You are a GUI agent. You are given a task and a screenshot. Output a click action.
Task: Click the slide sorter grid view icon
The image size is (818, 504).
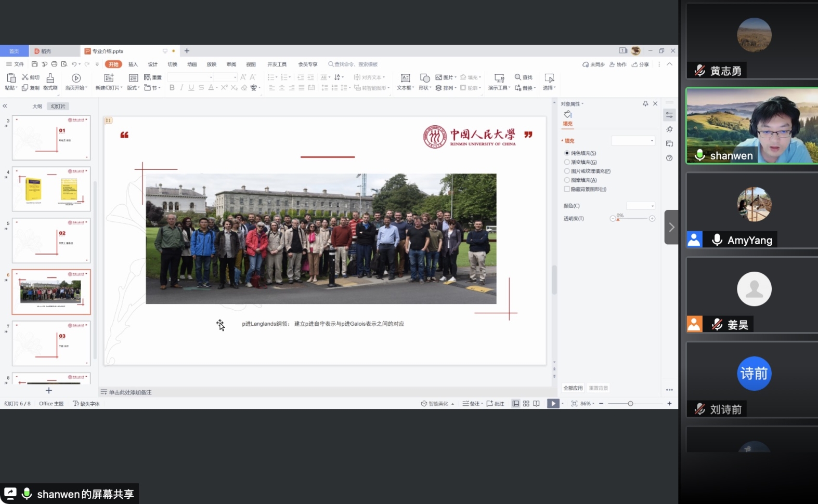pos(526,404)
